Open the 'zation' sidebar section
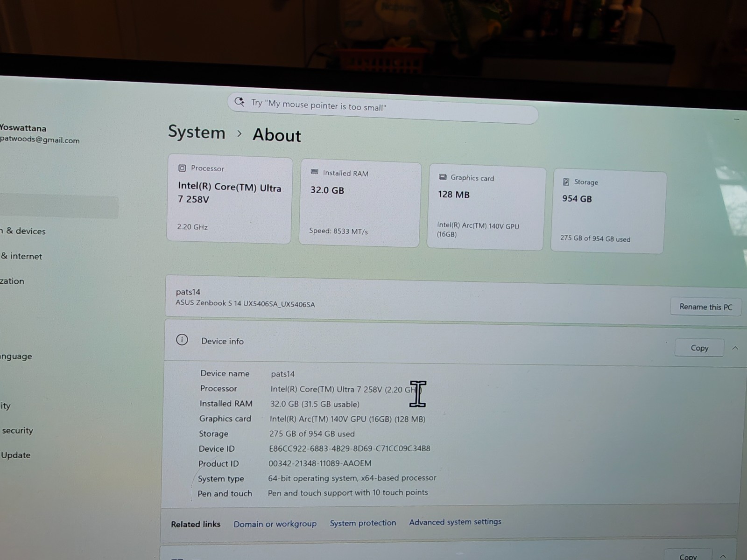 coord(12,281)
